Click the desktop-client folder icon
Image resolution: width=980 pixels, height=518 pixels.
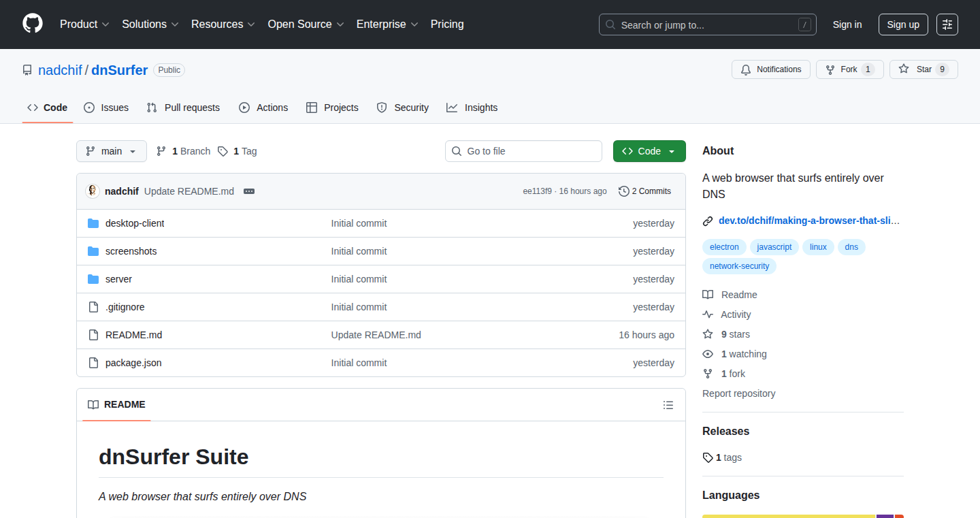93,223
